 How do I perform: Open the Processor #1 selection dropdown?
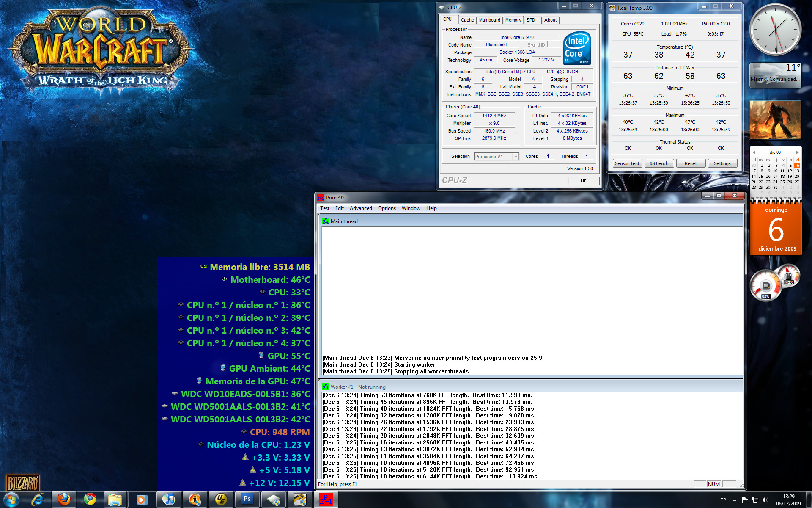coord(496,157)
